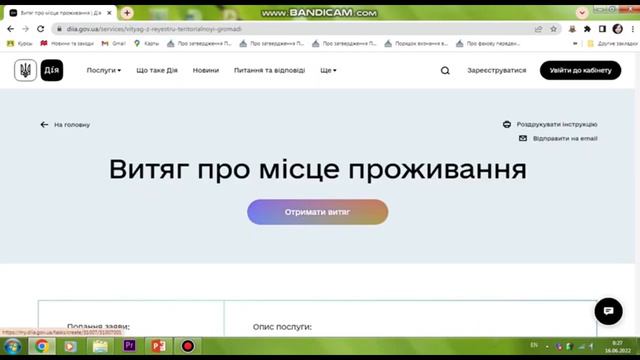
Task: Toggle the Chrome side panel icon
Action: pos(602,29)
